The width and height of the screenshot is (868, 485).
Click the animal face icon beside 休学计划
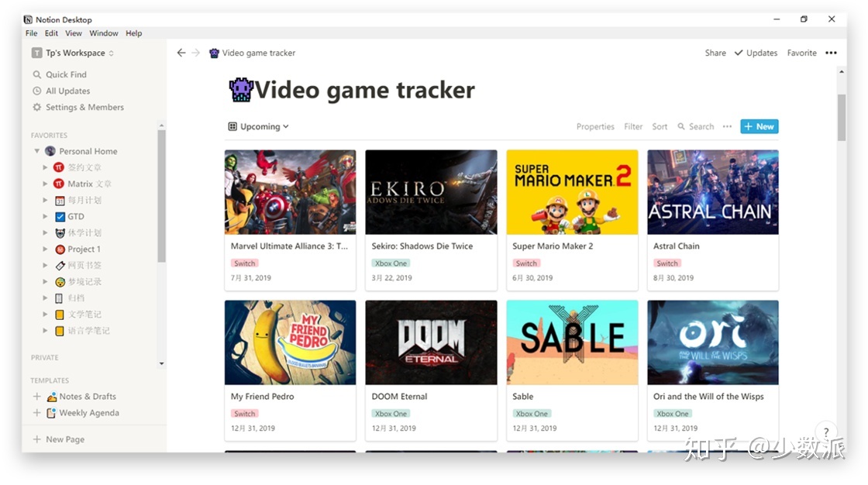pos(60,232)
